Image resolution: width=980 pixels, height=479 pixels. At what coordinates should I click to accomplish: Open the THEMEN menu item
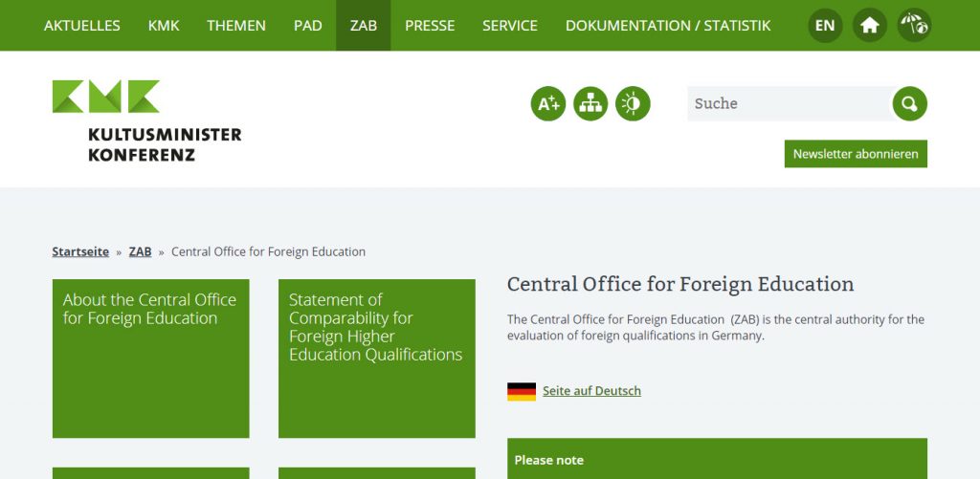(236, 26)
